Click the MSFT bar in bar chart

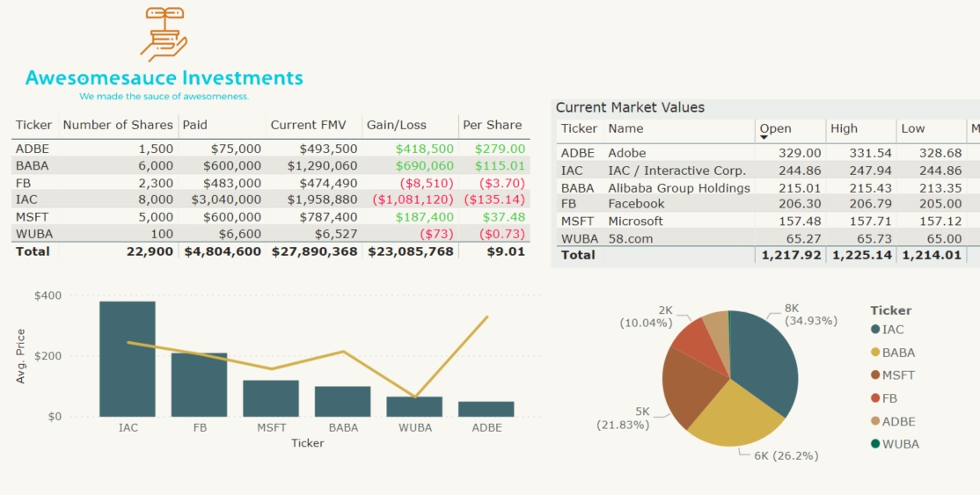pos(271,398)
